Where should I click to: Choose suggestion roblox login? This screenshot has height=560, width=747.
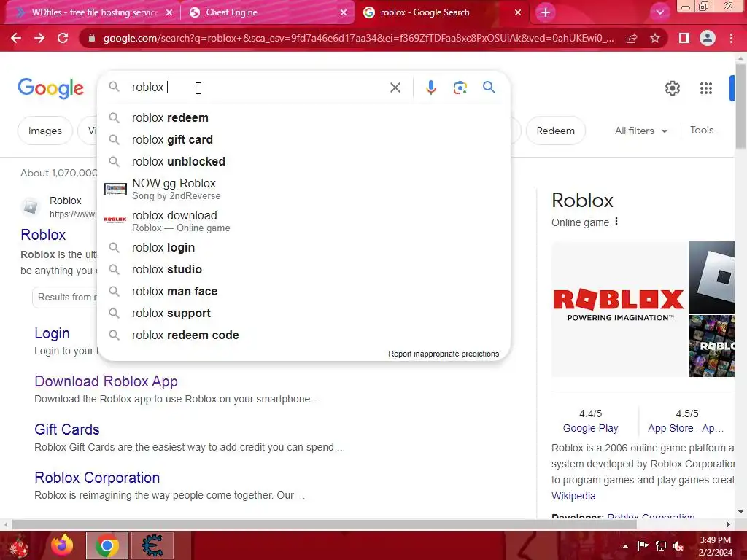pos(304,248)
